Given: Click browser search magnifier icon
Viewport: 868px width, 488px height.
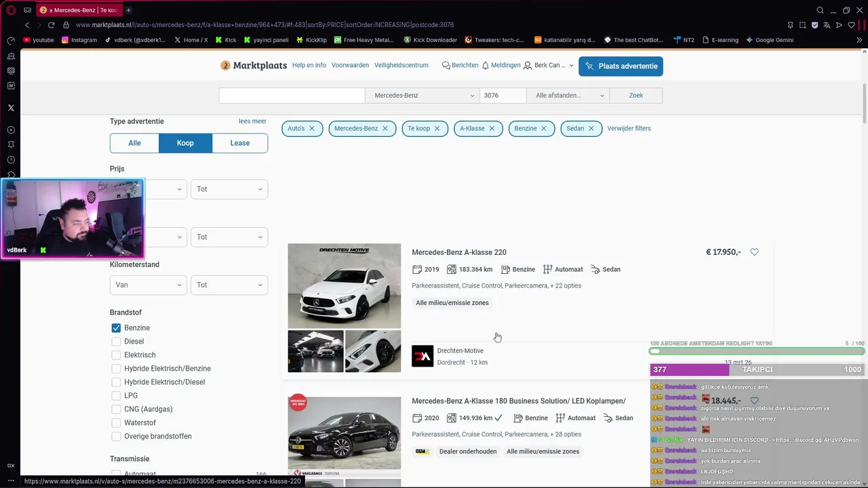Looking at the screenshot, I should point(820,10).
